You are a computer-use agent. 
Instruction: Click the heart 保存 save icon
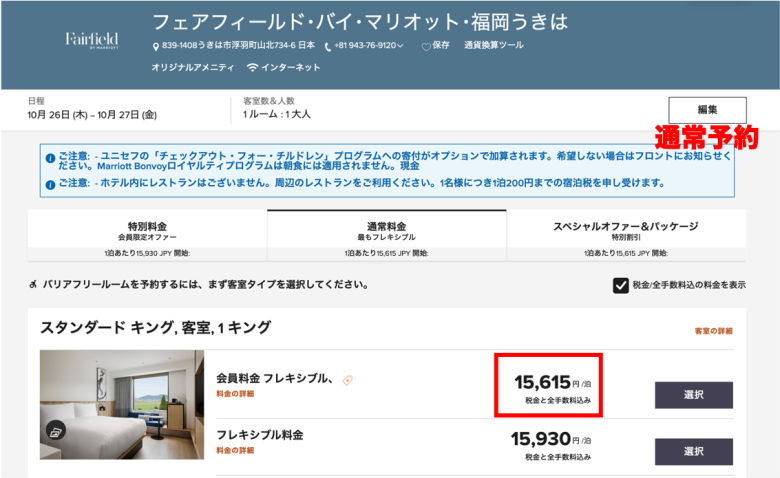(x=426, y=47)
